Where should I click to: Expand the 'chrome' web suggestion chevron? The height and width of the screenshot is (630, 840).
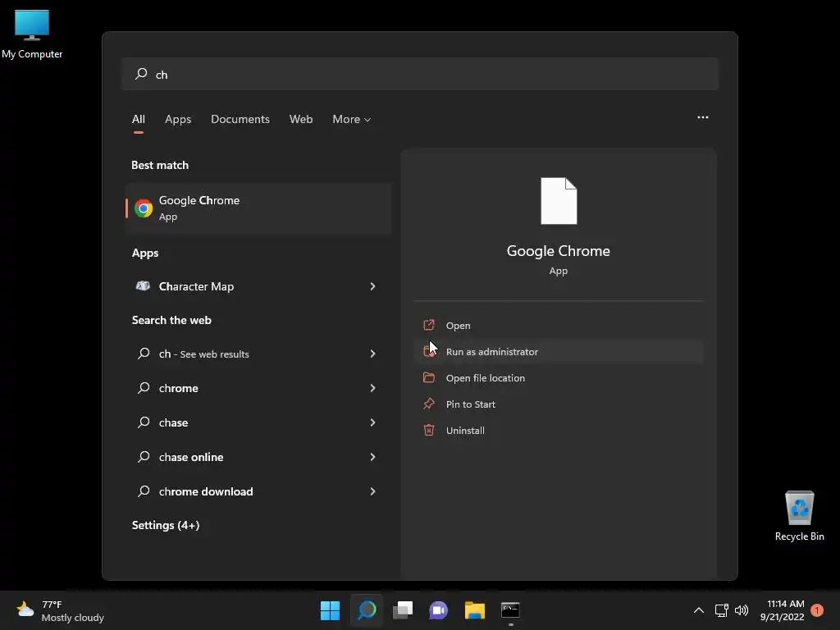tap(372, 388)
